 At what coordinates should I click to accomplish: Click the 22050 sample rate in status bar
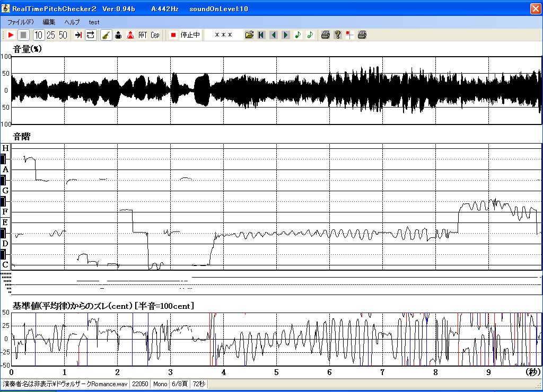[140, 384]
